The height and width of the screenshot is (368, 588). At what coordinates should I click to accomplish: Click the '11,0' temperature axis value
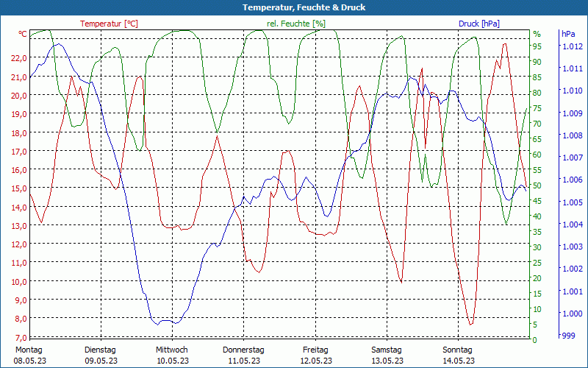point(19,263)
